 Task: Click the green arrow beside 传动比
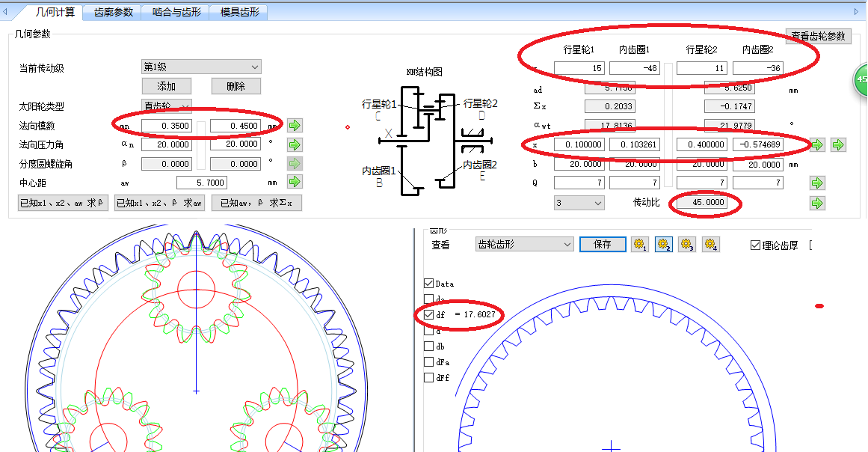pos(817,203)
